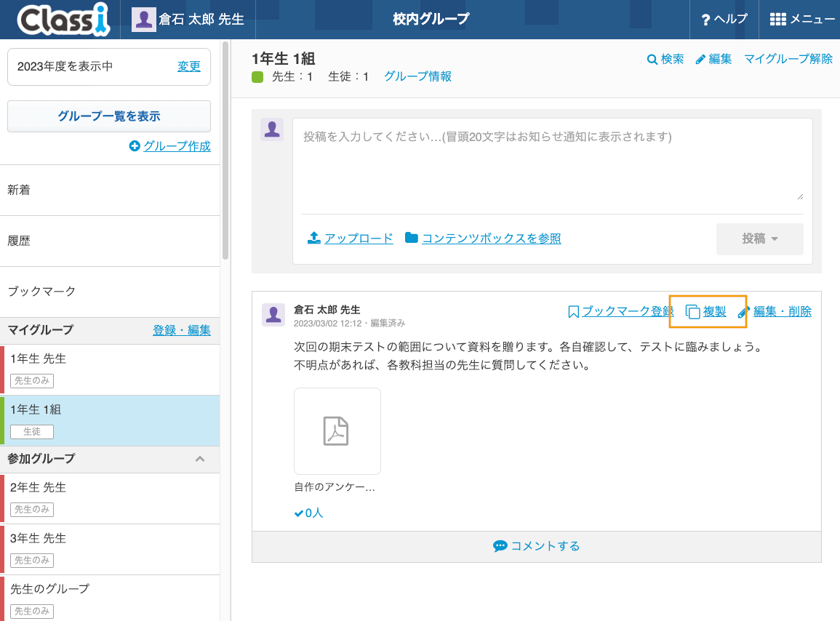Click the textarea resize handle
Viewport: 840px width, 621px height.
pos(800,197)
